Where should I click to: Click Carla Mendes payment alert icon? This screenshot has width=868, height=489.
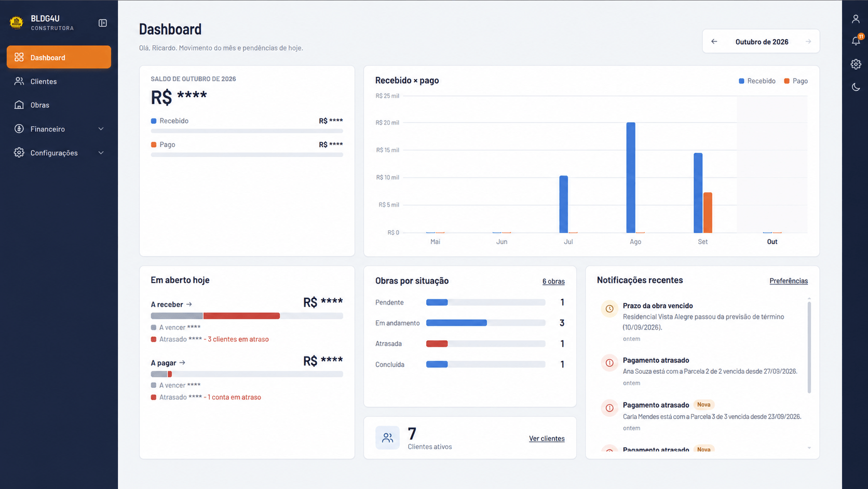(609, 408)
